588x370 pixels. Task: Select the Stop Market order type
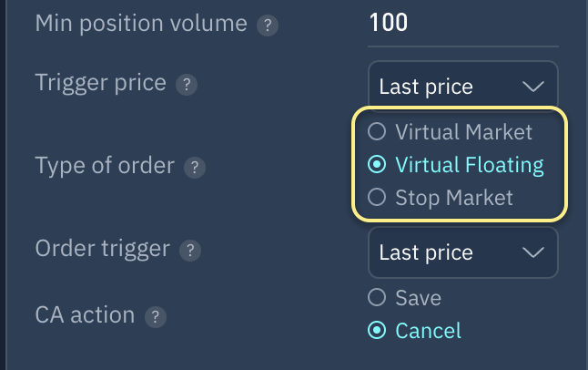[x=377, y=197]
